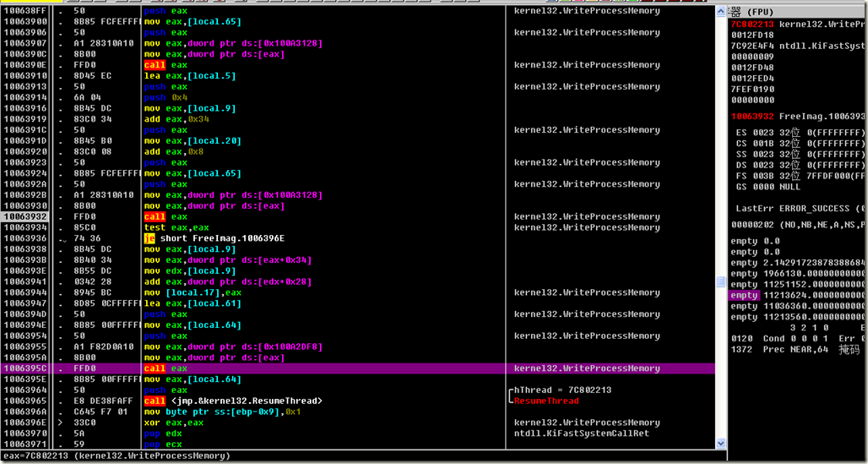The image size is (868, 464).
Task: Select the 'mov eax,[local.20]' instruction
Action: click(x=193, y=141)
